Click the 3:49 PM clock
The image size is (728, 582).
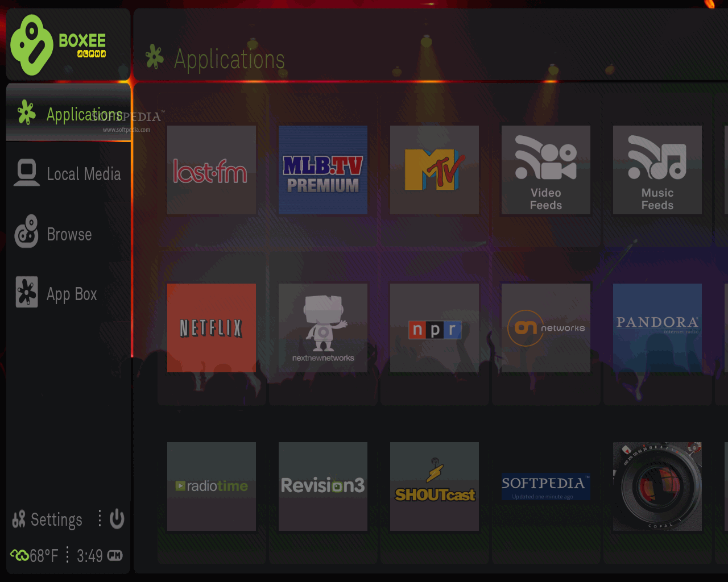tap(100, 555)
